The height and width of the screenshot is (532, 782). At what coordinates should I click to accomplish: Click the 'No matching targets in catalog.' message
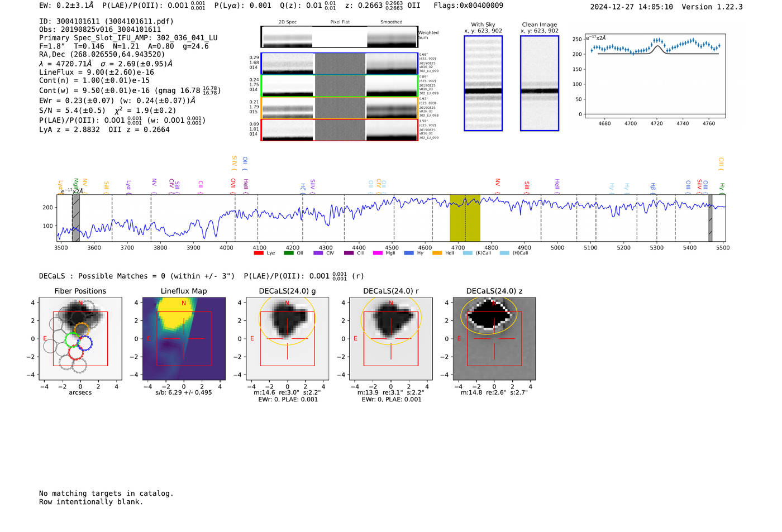[106, 493]
